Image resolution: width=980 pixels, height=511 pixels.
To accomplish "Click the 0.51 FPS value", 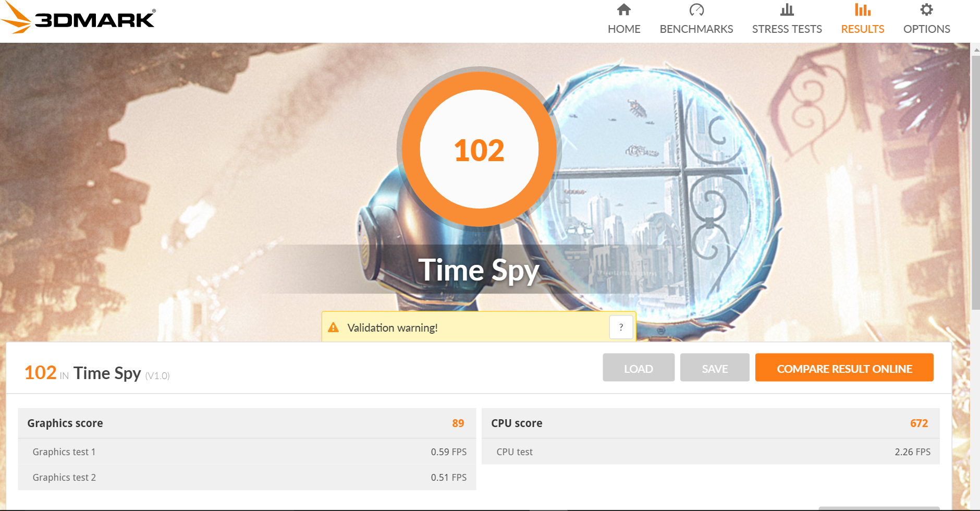I will click(x=449, y=478).
